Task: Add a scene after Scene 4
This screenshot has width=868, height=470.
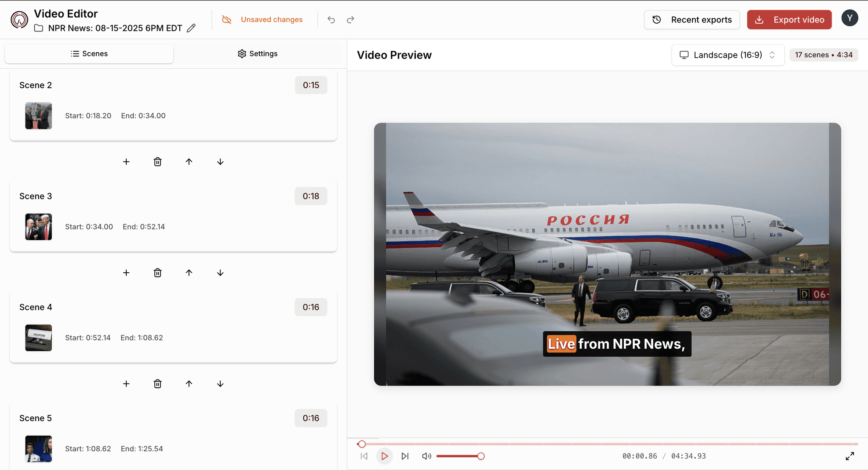Action: 126,384
